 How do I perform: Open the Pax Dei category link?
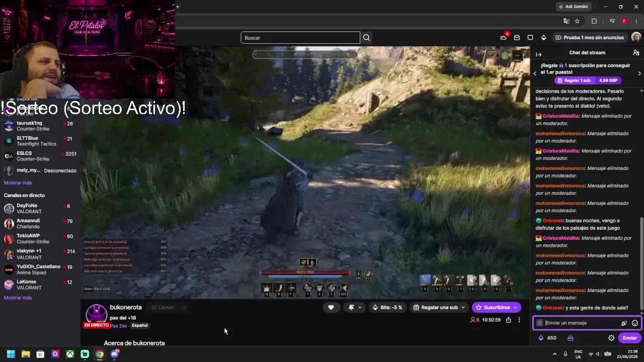pyautogui.click(x=118, y=326)
